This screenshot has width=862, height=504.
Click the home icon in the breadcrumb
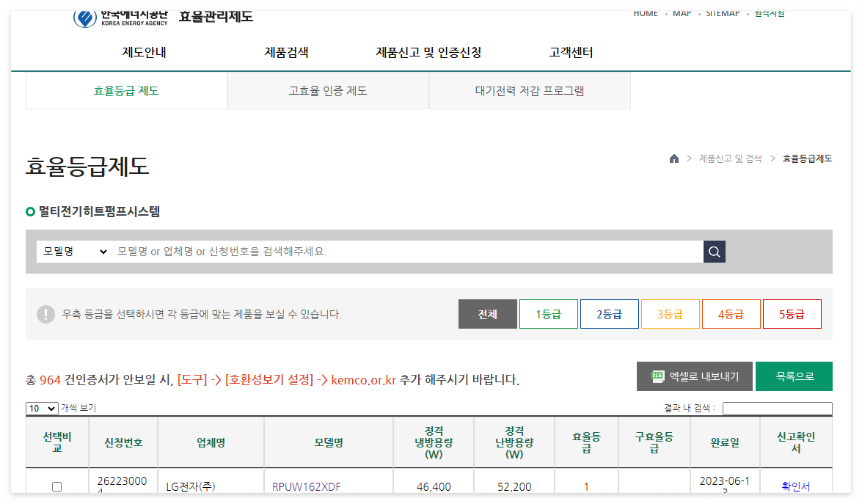(x=673, y=158)
